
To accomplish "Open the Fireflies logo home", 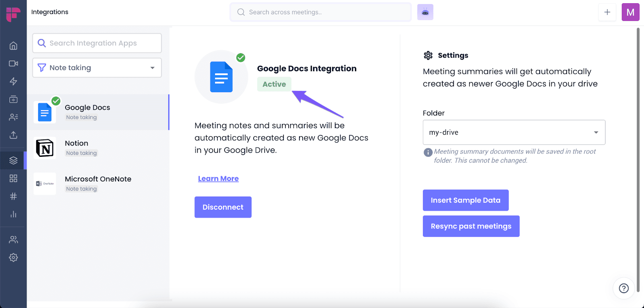I will [13, 14].
